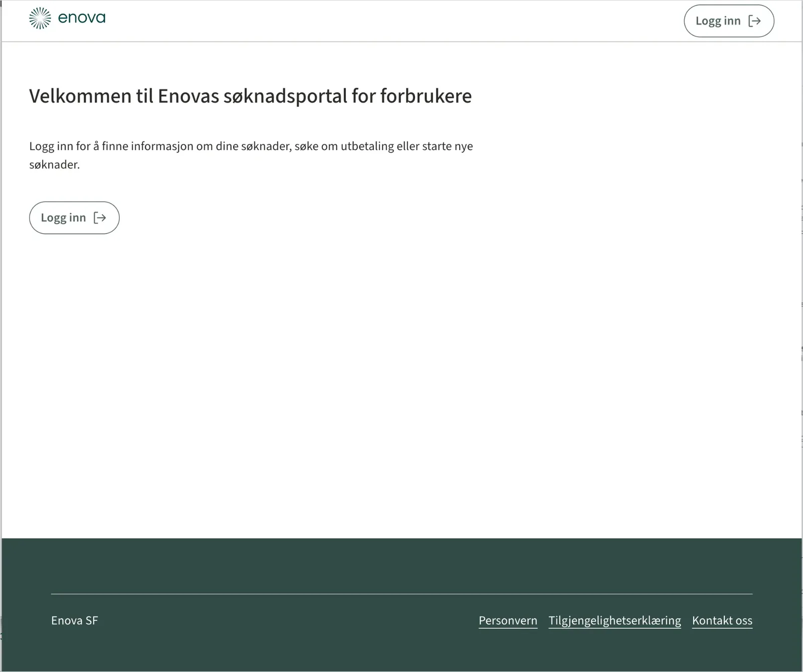Click the heading Velkommen til Enovas søknadsportal for forbrukere
Image resolution: width=803 pixels, height=672 pixels.
pos(250,96)
